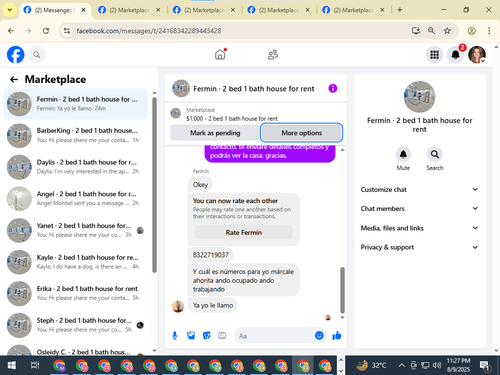Click the Ya yo le llamo message

click(213, 305)
